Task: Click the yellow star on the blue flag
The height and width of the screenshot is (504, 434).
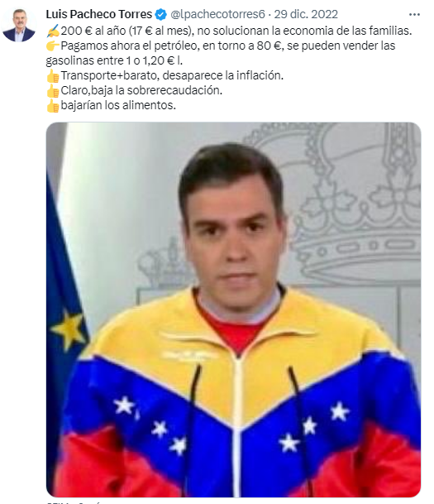Action: point(69,330)
